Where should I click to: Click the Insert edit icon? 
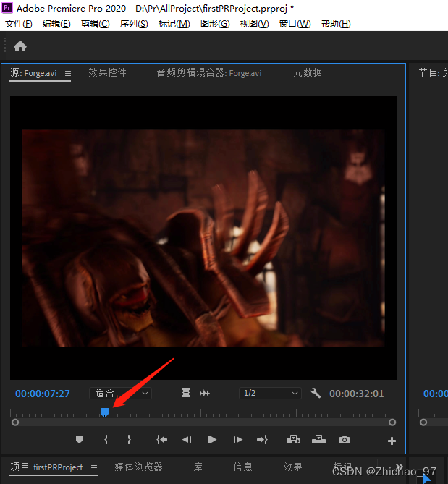point(293,439)
